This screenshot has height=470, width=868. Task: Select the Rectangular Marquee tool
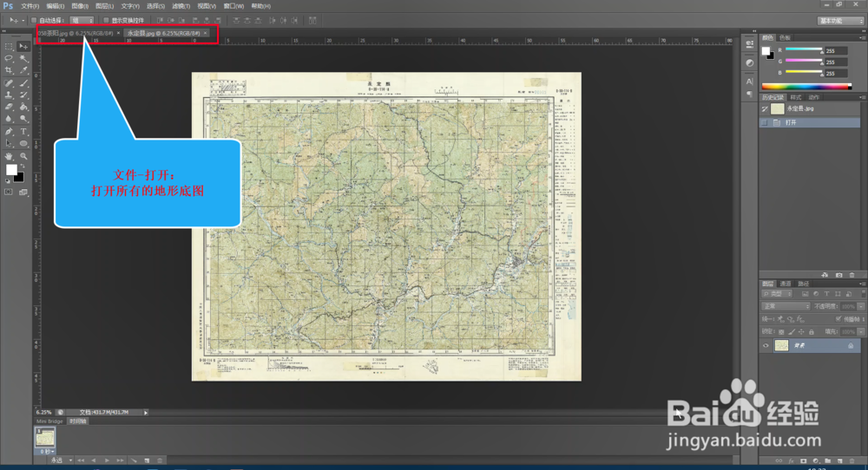9,47
